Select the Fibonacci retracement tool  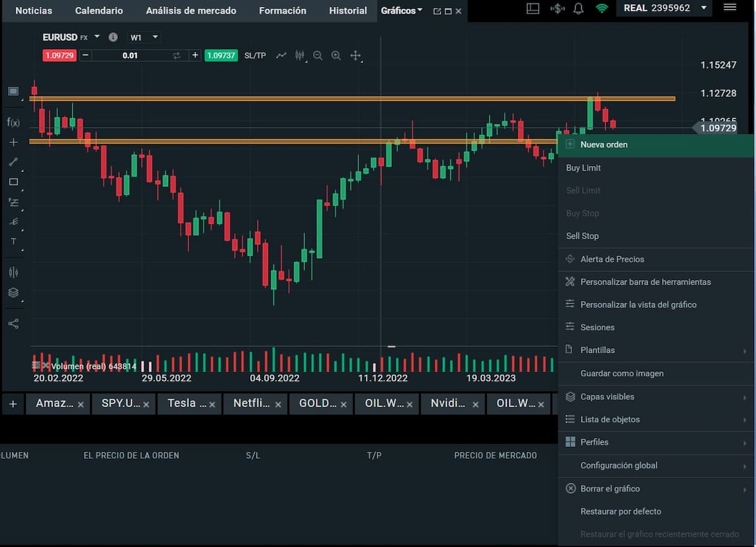coord(13,202)
